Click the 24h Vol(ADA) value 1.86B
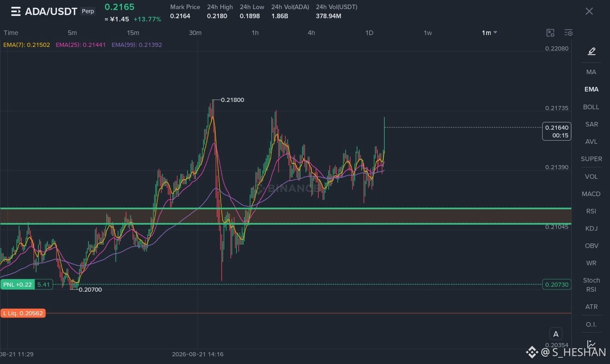610x364 pixels. click(x=280, y=16)
